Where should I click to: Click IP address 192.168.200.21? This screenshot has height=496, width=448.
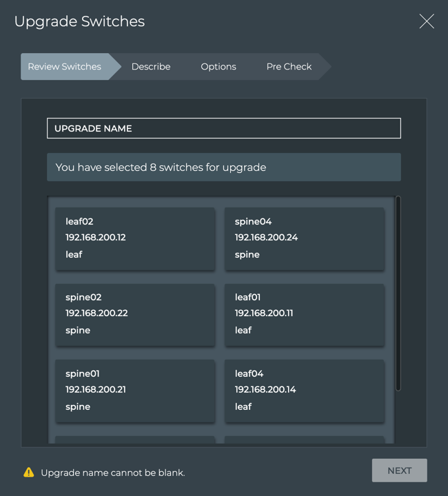(x=96, y=390)
